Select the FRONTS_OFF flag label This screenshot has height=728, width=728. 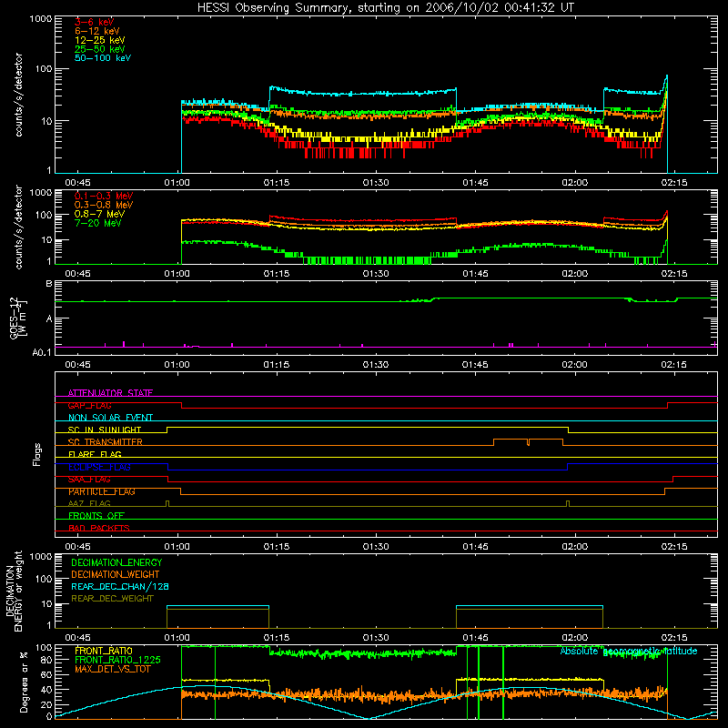(96, 516)
